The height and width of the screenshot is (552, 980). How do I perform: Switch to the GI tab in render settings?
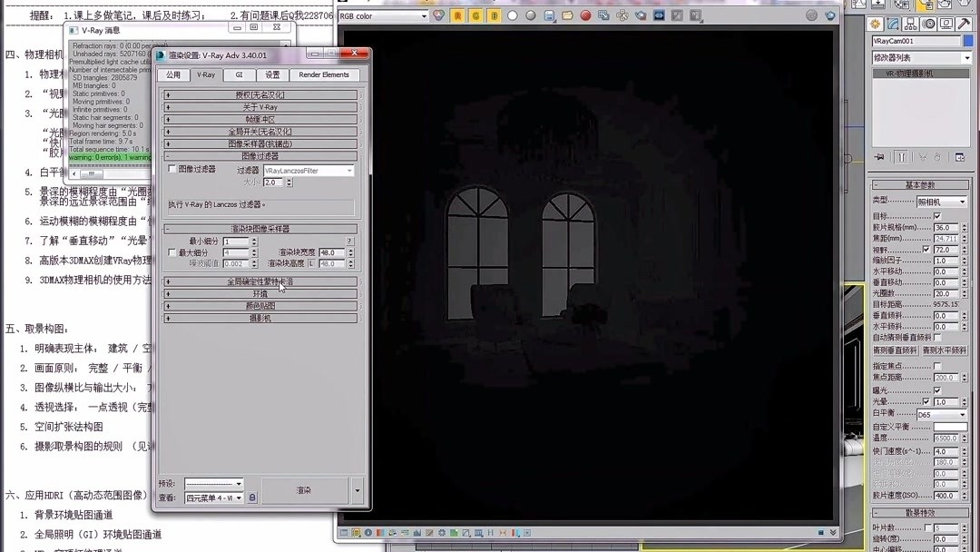239,74
